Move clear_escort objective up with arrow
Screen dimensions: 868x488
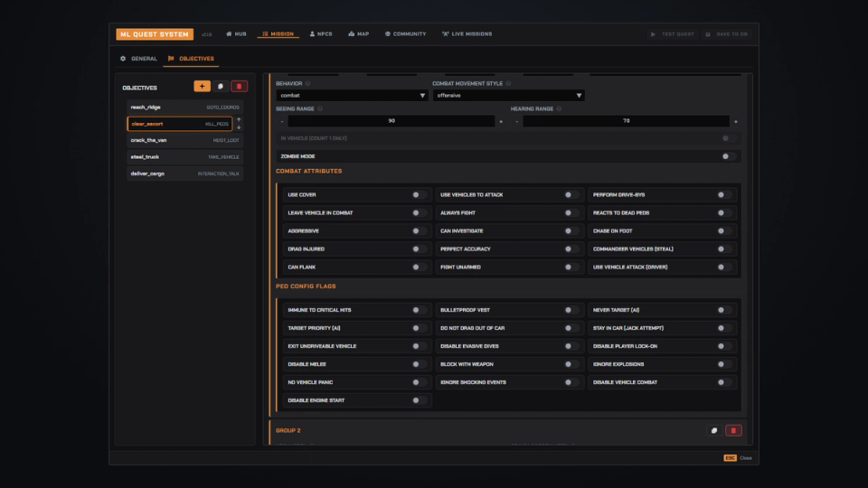click(x=239, y=119)
